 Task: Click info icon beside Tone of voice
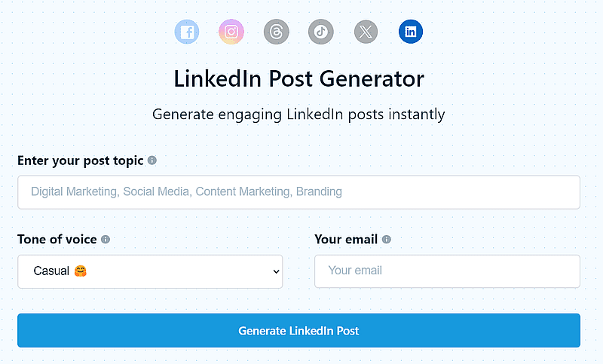[x=106, y=240]
